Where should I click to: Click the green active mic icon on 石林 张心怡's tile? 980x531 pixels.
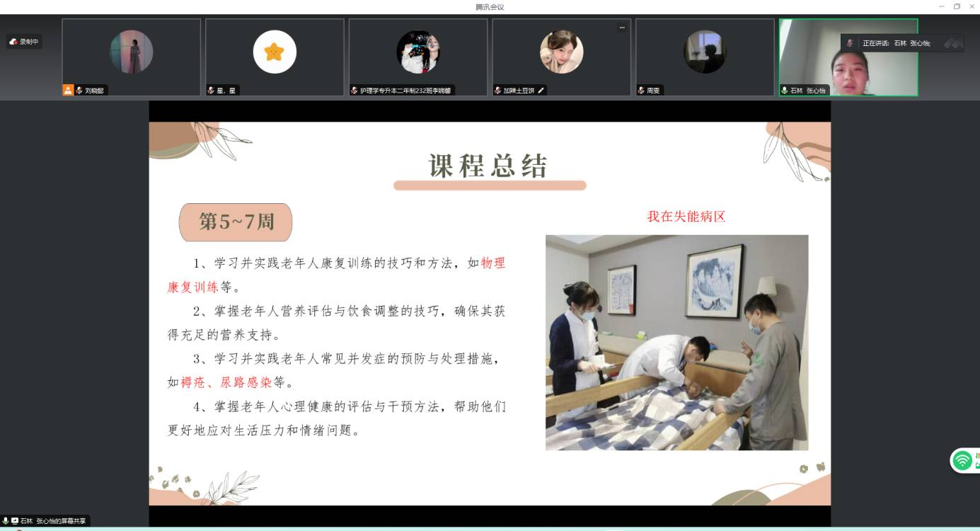[785, 91]
